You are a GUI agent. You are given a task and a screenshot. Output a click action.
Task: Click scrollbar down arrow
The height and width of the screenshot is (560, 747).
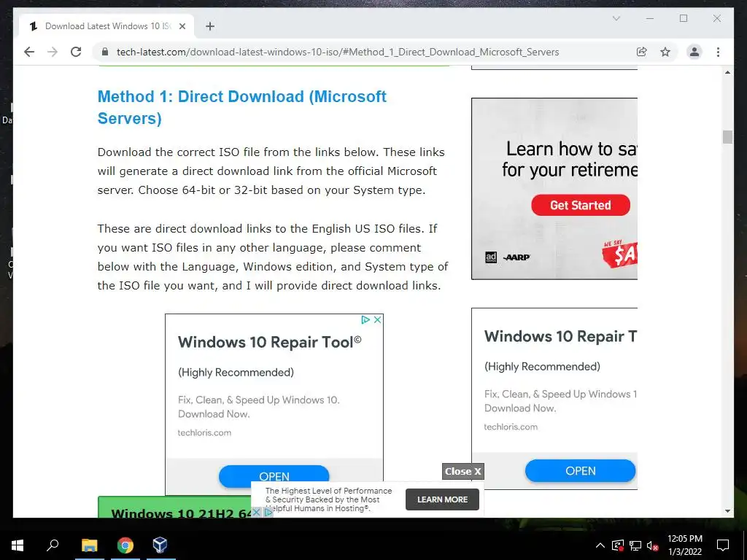pyautogui.click(x=727, y=511)
